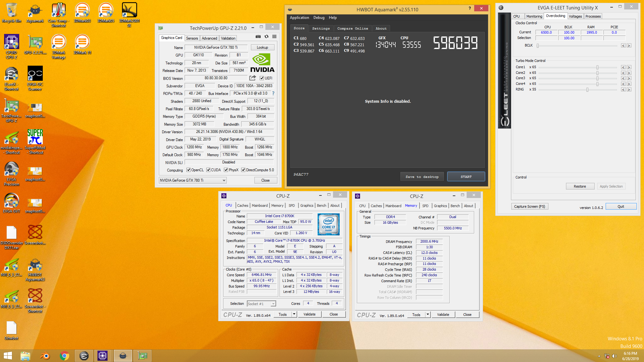Open GPU-Z hamburger menu icon
Viewport: 644px width, 362px height.
275,36
